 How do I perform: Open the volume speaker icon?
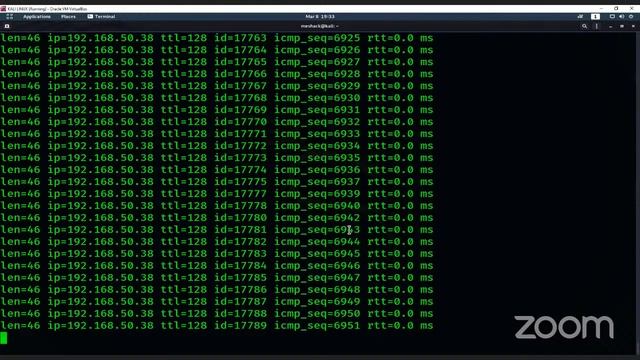point(621,17)
